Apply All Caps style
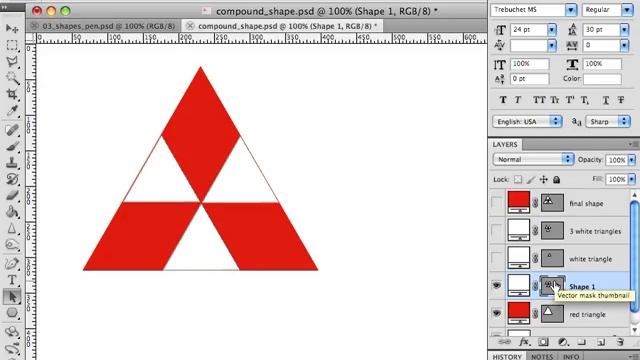 [539, 100]
